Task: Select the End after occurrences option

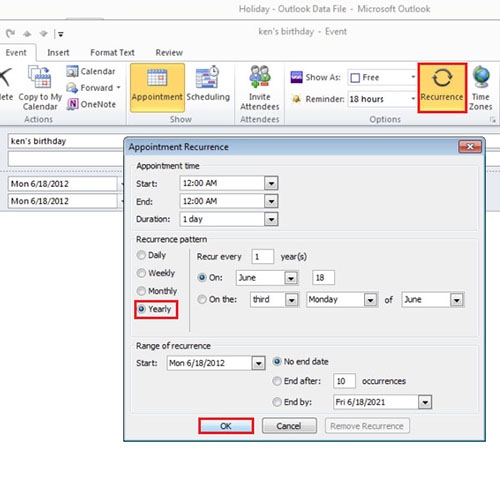Action: pyautogui.click(x=277, y=381)
